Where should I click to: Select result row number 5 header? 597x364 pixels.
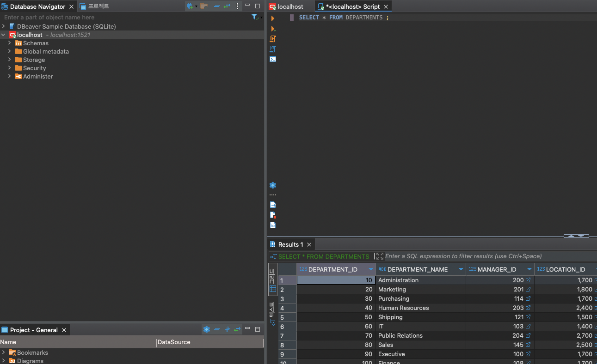[x=287, y=317]
